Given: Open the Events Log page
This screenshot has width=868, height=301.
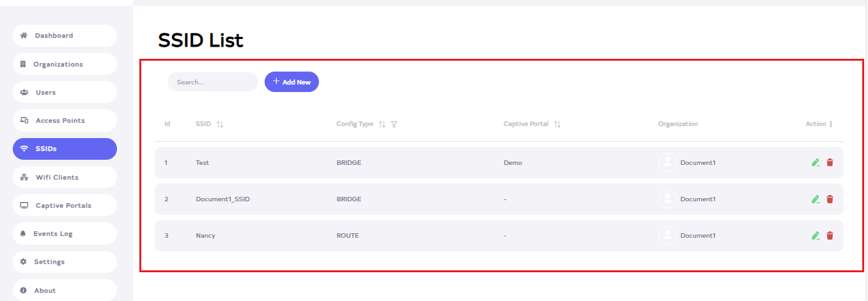Looking at the screenshot, I should click(x=65, y=234).
